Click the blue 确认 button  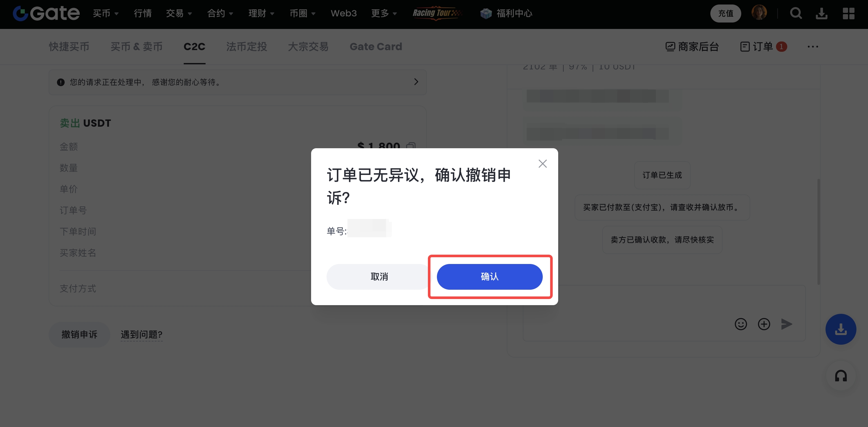[489, 277]
